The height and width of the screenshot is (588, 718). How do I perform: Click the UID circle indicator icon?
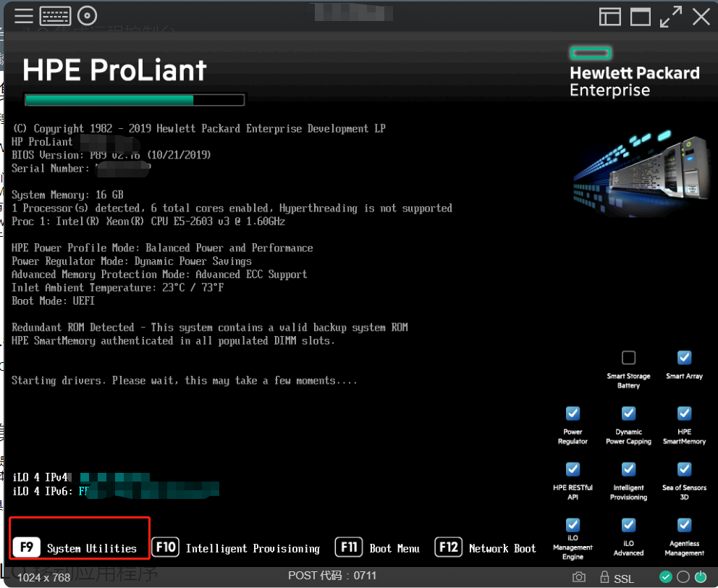683,577
